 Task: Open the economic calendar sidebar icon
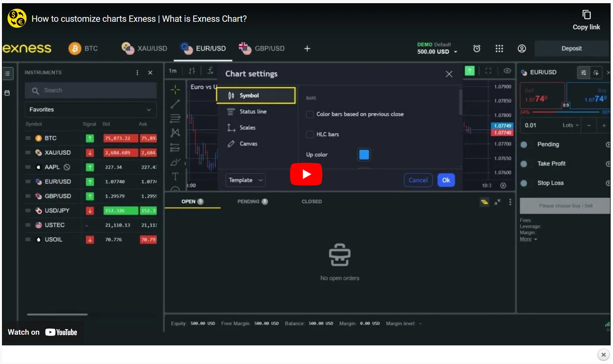[7, 93]
